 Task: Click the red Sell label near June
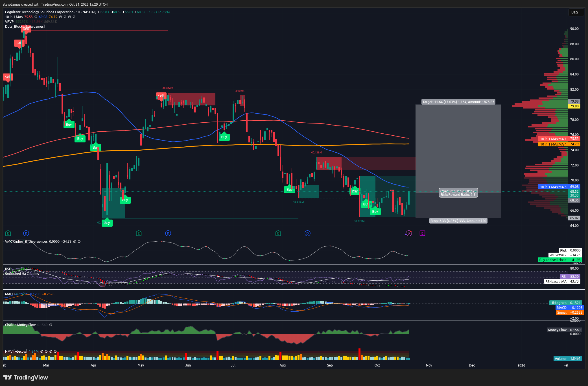coord(161,96)
